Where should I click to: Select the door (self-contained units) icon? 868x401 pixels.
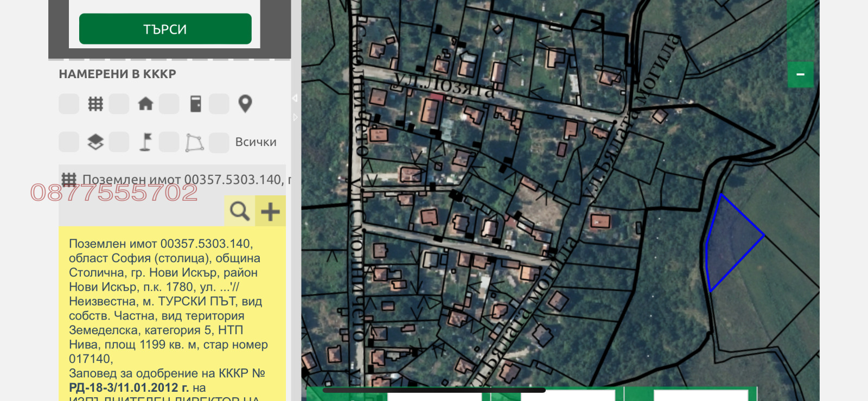[196, 104]
